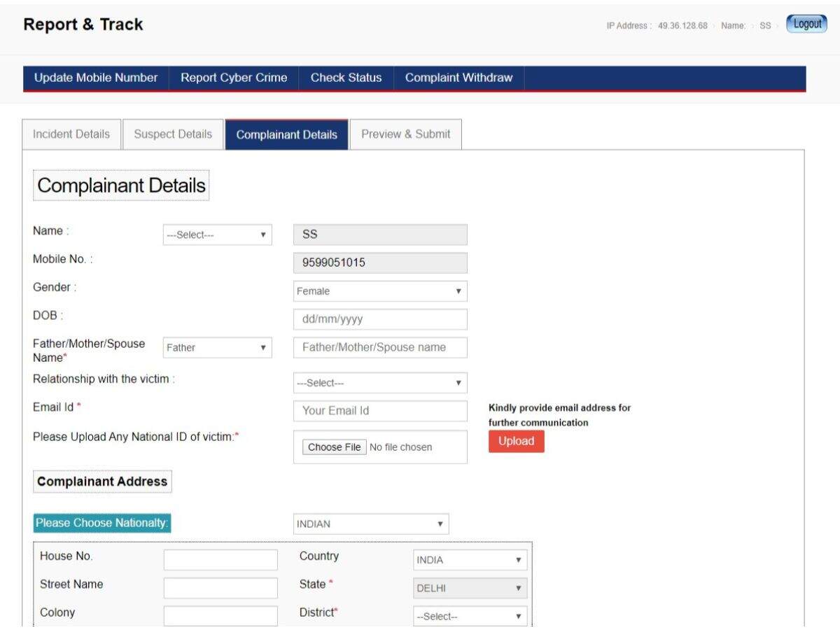Switch to the Suspect Details tab
Viewport: 840px width, 630px height.
click(x=172, y=134)
